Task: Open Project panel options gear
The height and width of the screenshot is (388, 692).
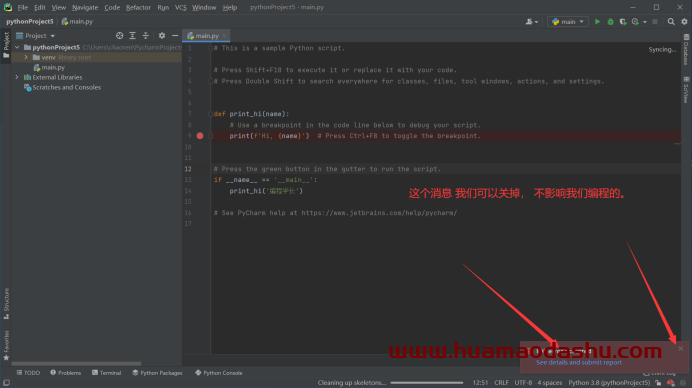Action: pyautogui.click(x=162, y=36)
